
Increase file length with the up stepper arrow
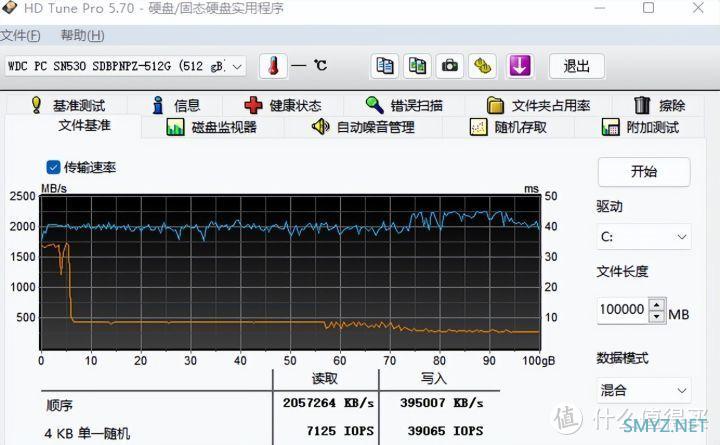(657, 304)
